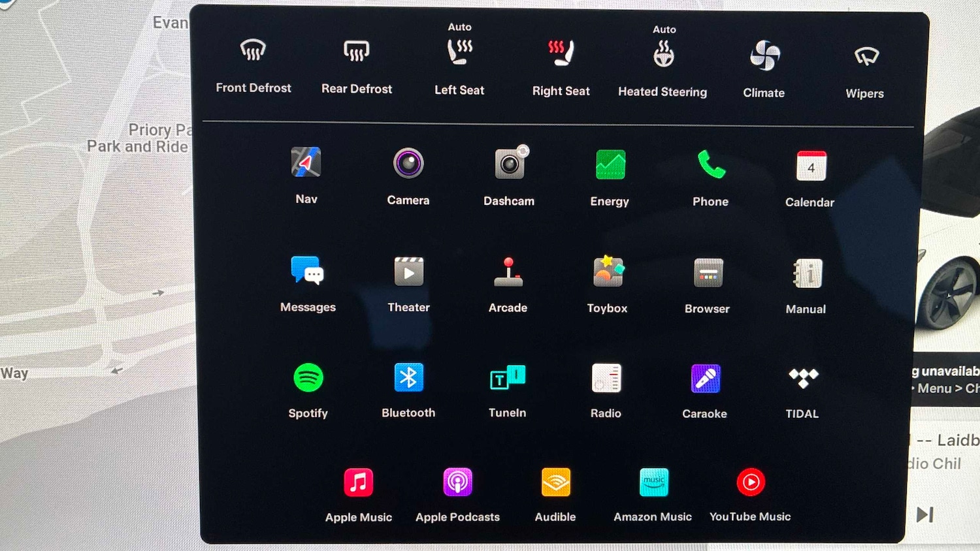The image size is (980, 551).
Task: Launch the TIDAL app
Action: pos(803,378)
